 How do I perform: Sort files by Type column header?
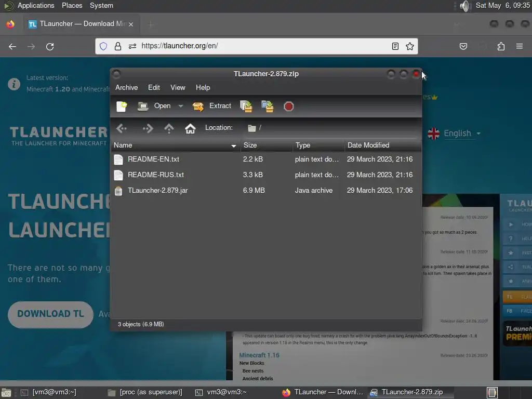click(x=318, y=145)
